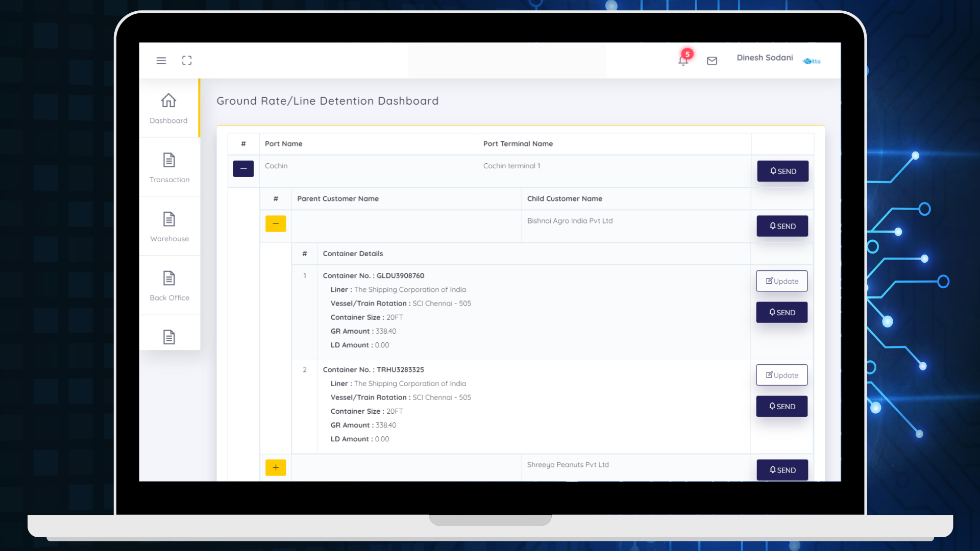Expand the Shreeya Peanuts Pvt Ltd row

[x=276, y=467]
